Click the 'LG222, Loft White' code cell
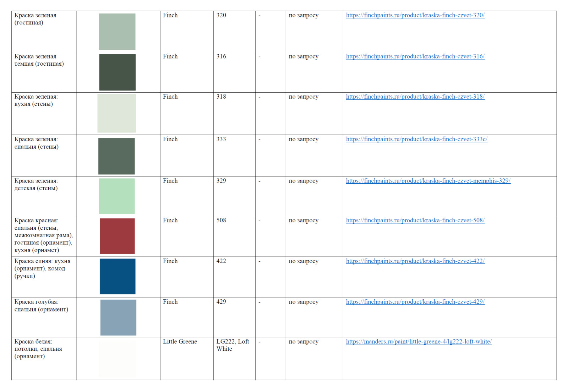The width and height of the screenshot is (568, 392). (x=233, y=345)
